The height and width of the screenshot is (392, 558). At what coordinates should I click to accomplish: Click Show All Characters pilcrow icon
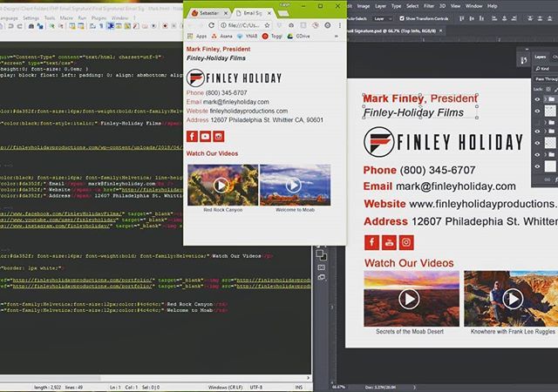coord(101,26)
